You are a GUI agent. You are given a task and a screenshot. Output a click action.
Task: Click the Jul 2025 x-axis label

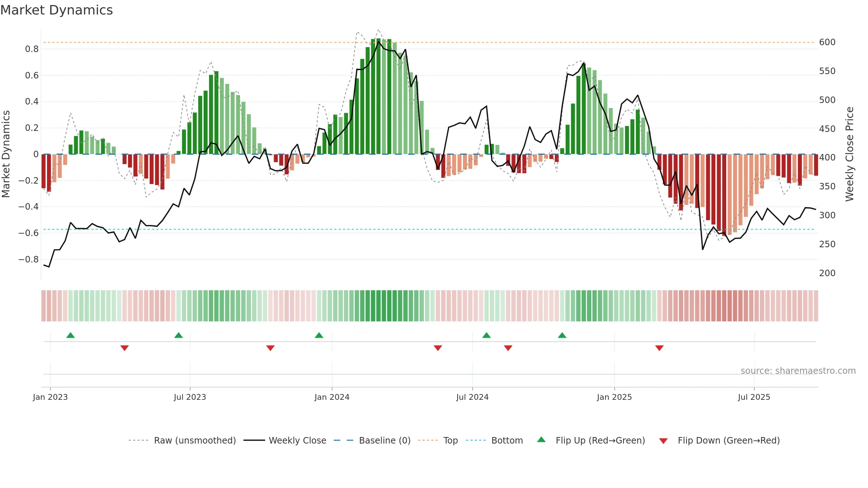(754, 397)
